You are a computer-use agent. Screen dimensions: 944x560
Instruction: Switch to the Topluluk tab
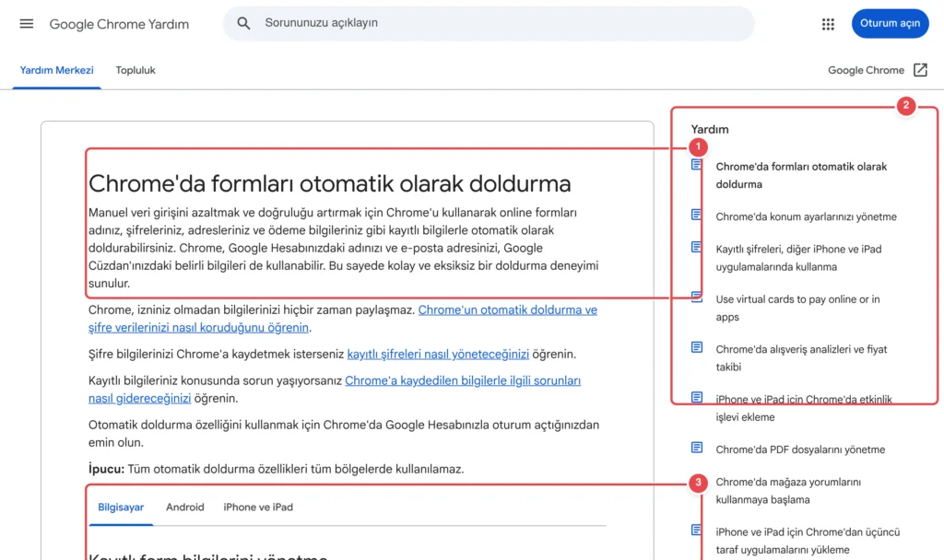136,70
